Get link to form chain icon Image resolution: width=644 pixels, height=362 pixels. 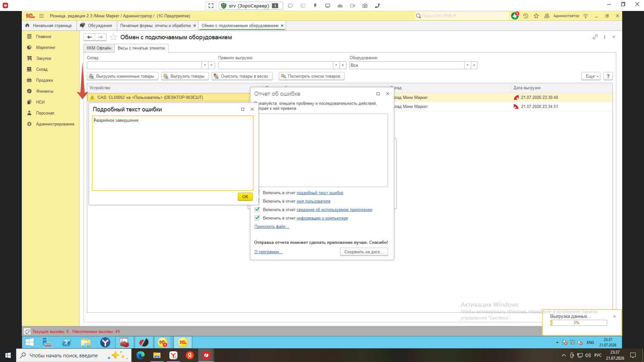pos(595,37)
